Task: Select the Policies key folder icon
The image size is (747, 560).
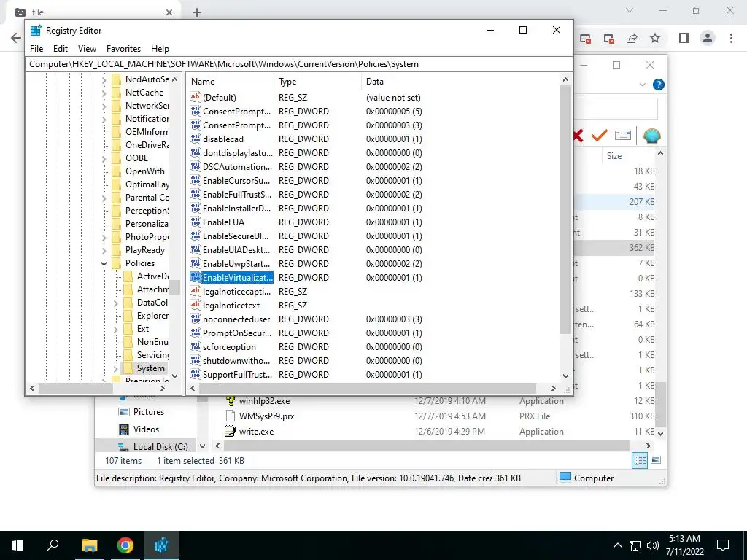Action: point(116,263)
